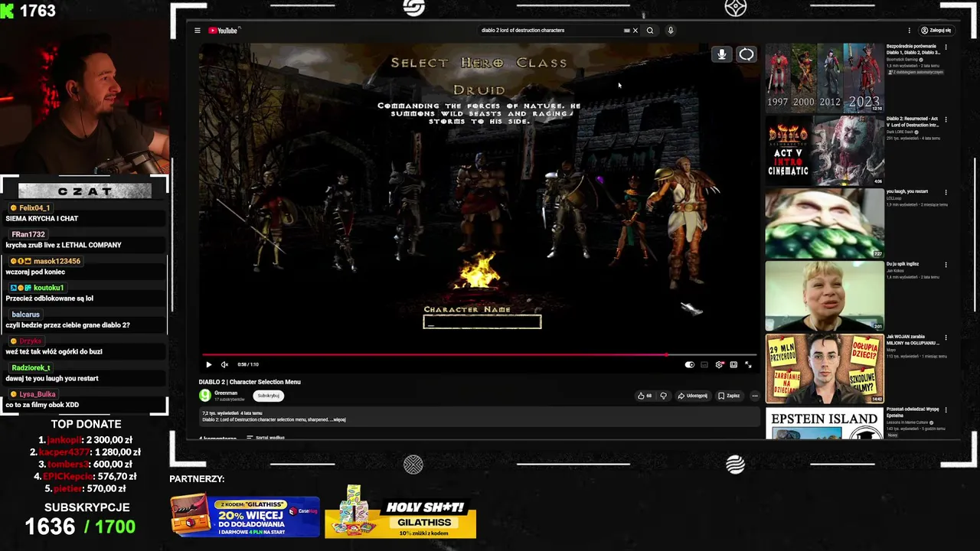Open menu for Jak WOJAN zarabia video
Image resolution: width=980 pixels, height=551 pixels.
946,337
